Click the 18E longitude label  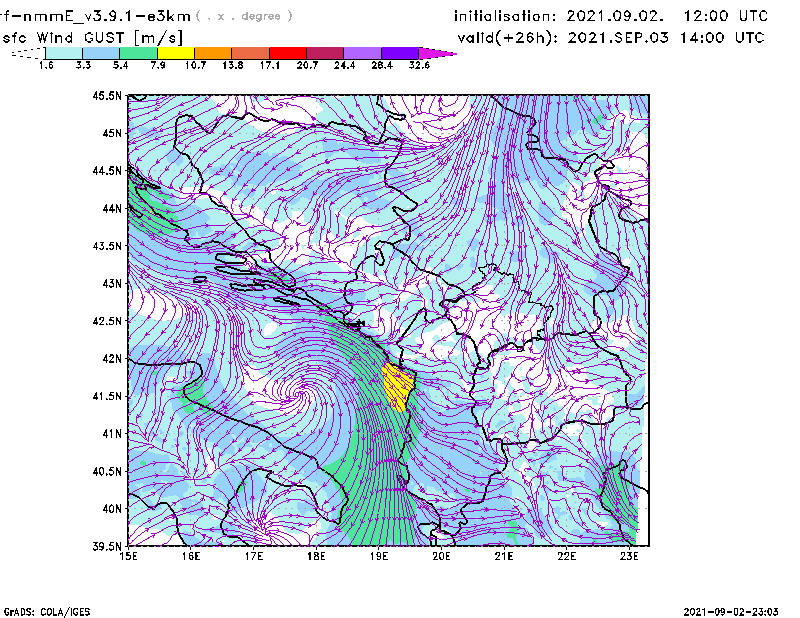(316, 556)
